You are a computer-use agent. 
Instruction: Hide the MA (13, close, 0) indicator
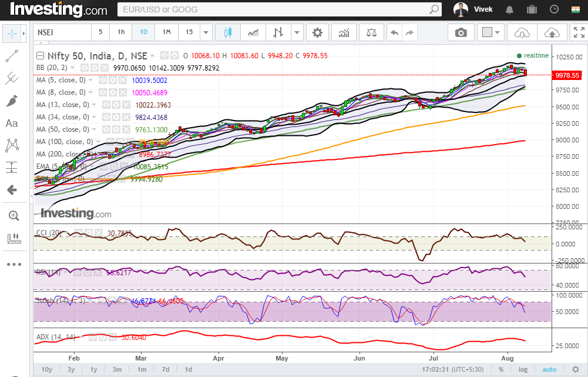click(x=106, y=105)
